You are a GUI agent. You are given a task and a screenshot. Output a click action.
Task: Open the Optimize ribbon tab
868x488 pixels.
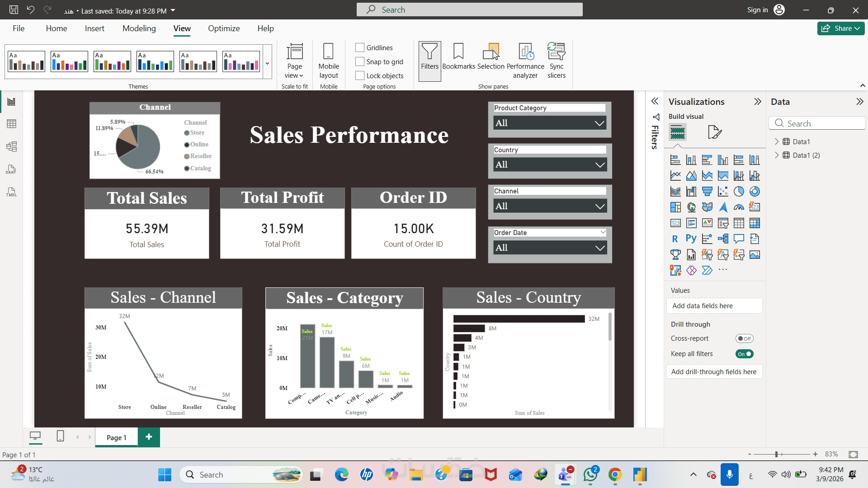click(224, 28)
